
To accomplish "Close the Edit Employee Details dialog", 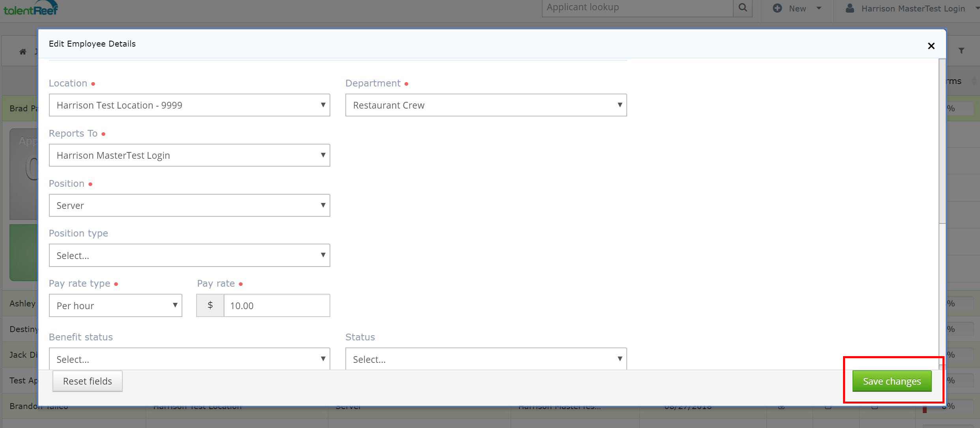I will (x=931, y=46).
